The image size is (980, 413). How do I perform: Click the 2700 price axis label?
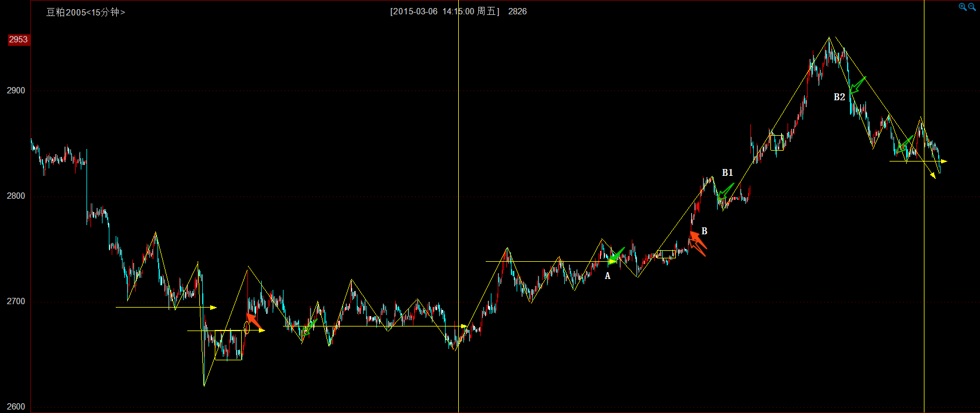pos(16,301)
